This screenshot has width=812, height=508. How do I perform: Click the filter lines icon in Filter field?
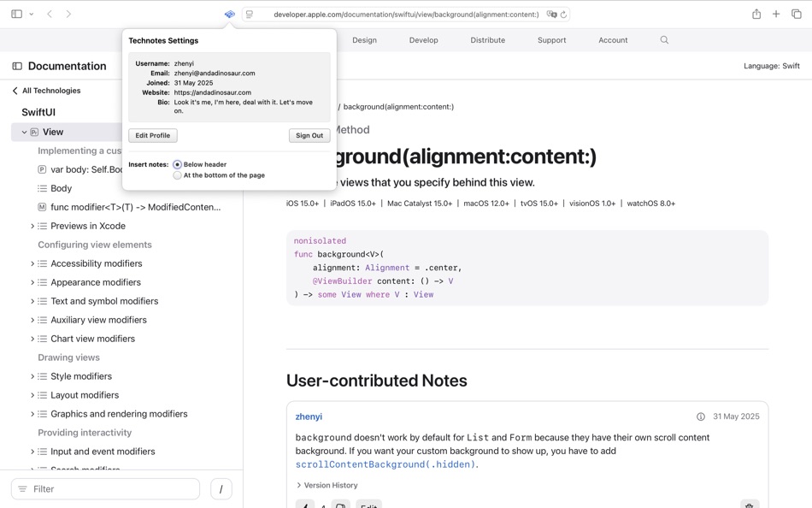pos(22,489)
